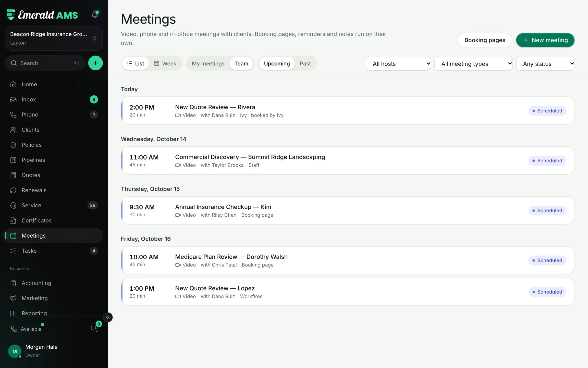Viewport: 588px width, 368px height.
Task: Open Service queue
Action: pos(54,205)
